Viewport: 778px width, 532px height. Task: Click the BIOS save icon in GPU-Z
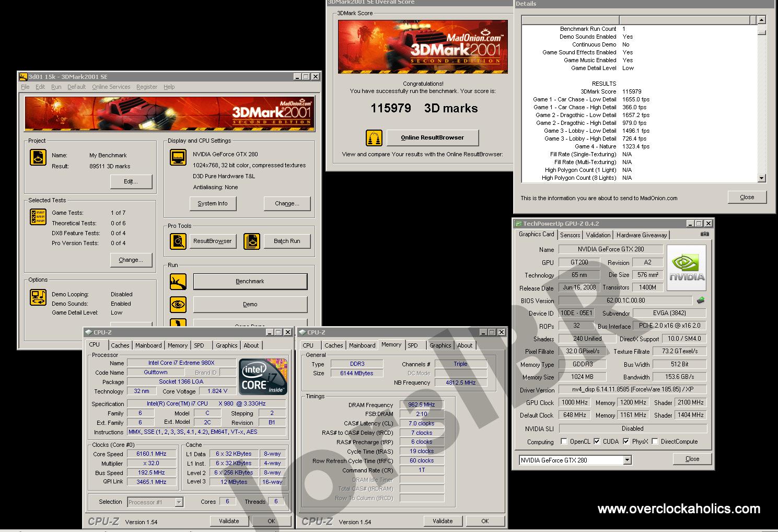point(701,300)
